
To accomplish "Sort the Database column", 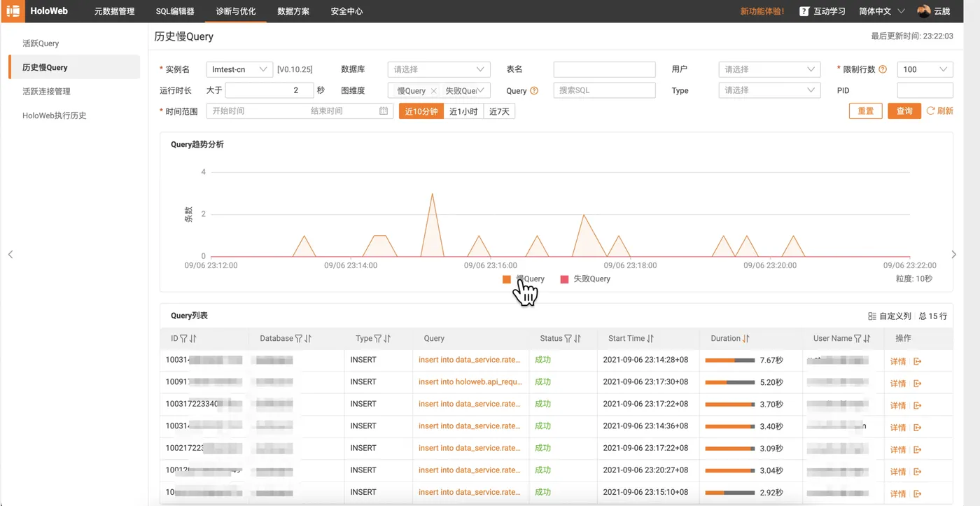I will [x=308, y=339].
